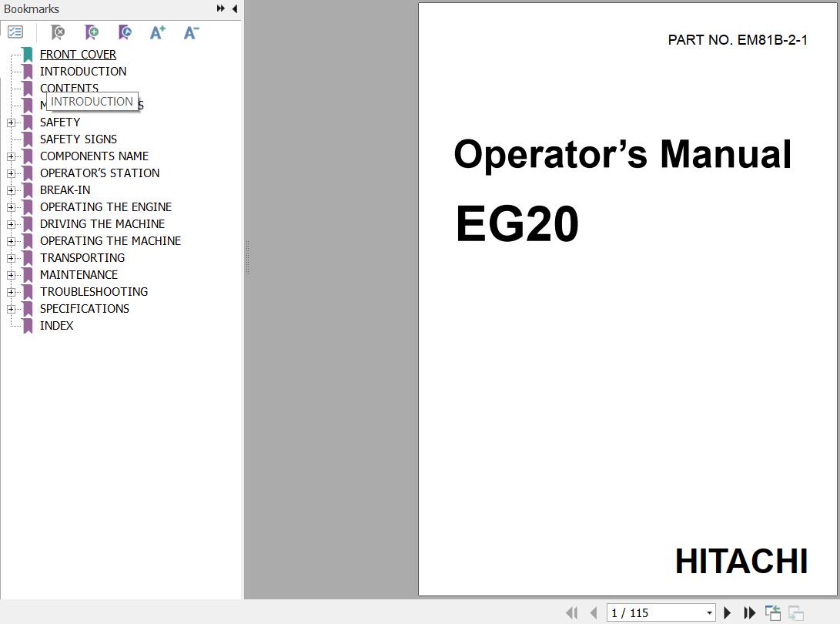The image size is (840, 624).
Task: Go to the next page
Action: pyautogui.click(x=727, y=612)
